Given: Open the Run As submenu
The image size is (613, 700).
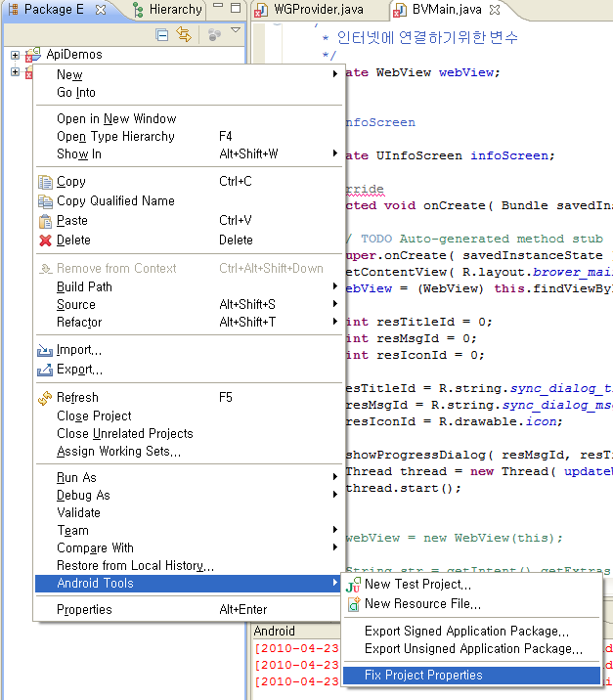Looking at the screenshot, I should (189, 478).
